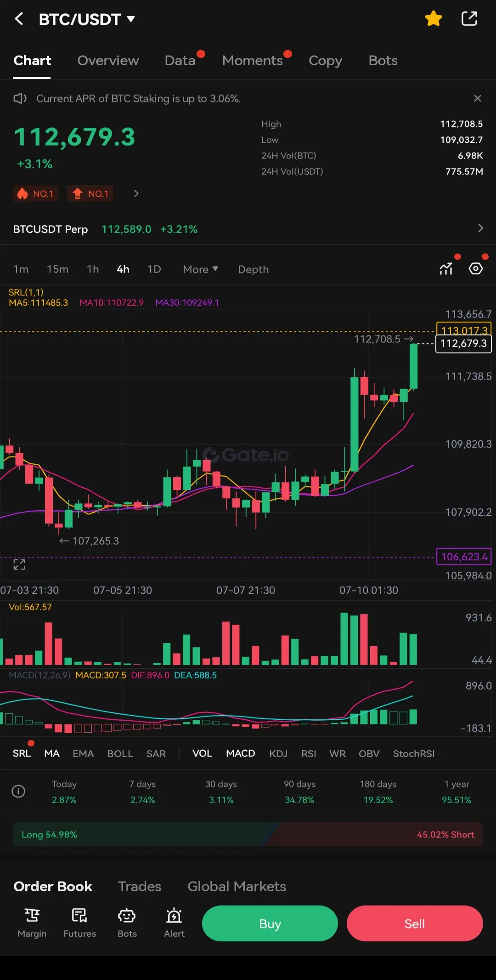Go back using the back arrow
Viewport: 496px width, 980px height.
(19, 19)
